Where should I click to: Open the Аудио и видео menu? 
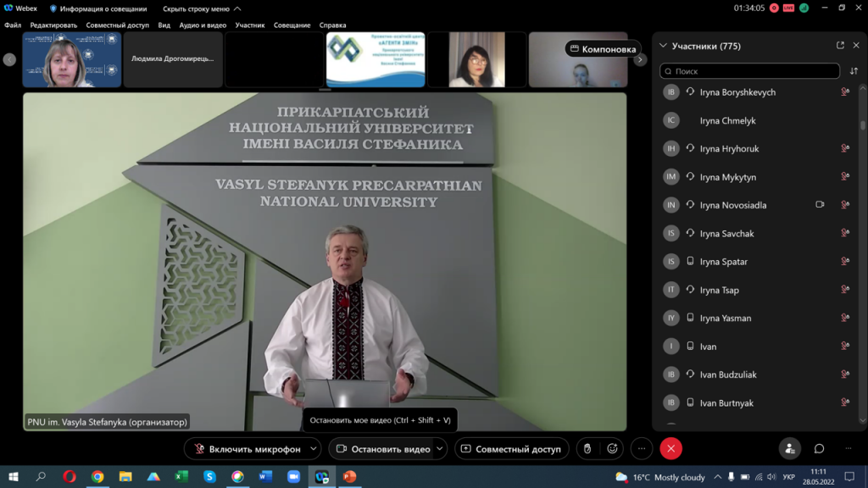(203, 25)
